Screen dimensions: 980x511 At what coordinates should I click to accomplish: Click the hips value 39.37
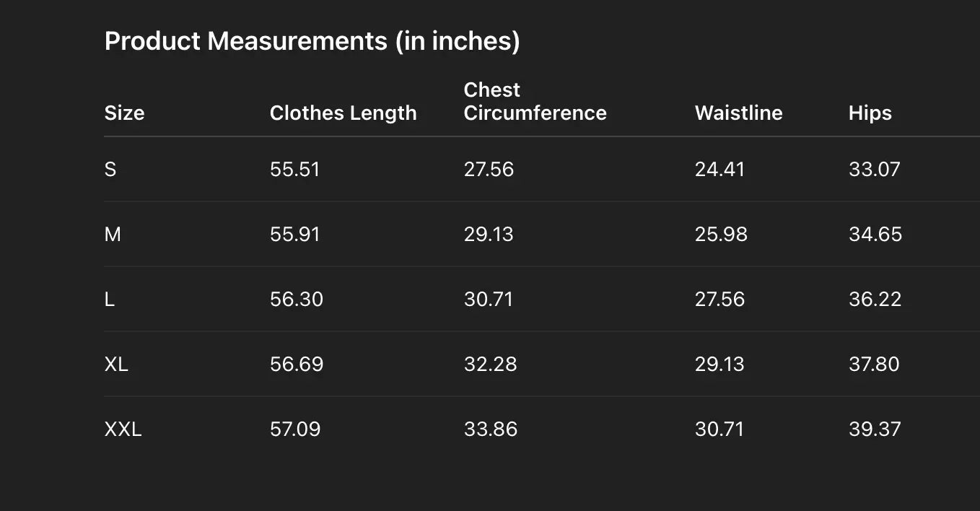point(875,429)
